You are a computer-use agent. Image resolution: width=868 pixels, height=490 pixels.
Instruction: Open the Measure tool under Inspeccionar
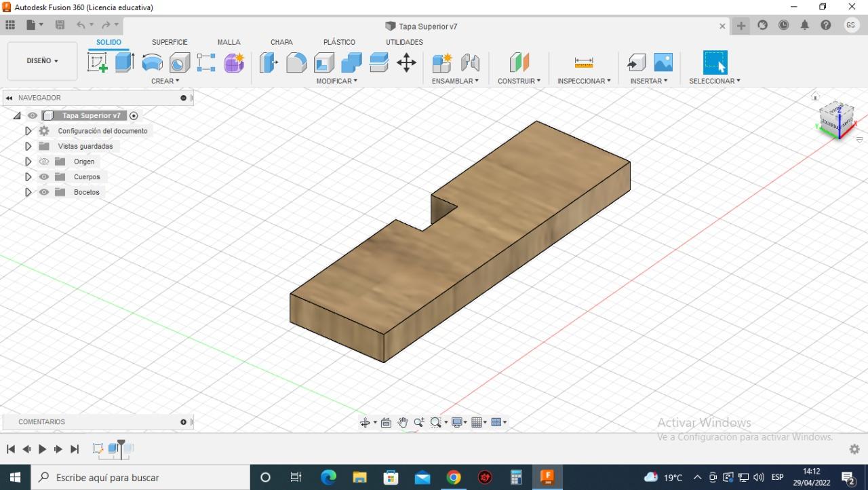[583, 62]
